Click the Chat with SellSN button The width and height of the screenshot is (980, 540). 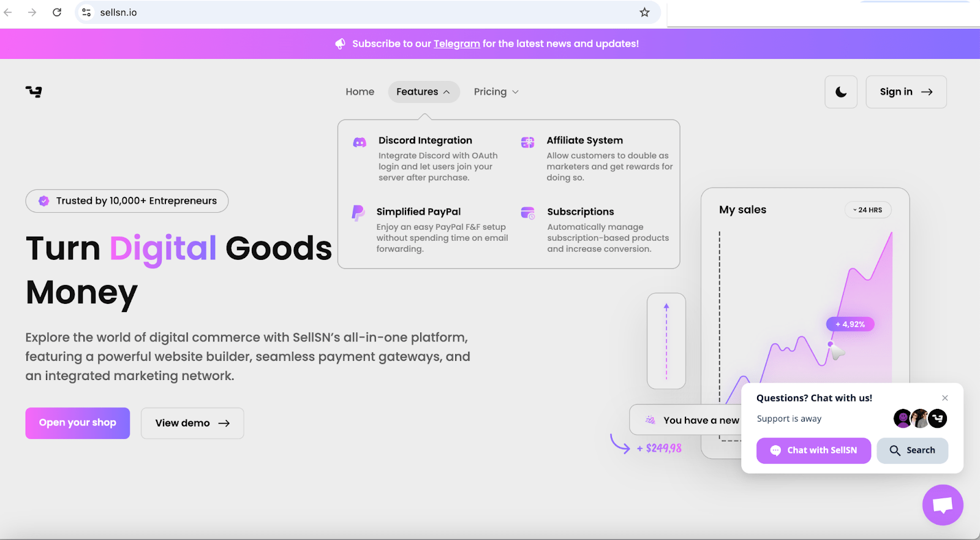(x=813, y=451)
